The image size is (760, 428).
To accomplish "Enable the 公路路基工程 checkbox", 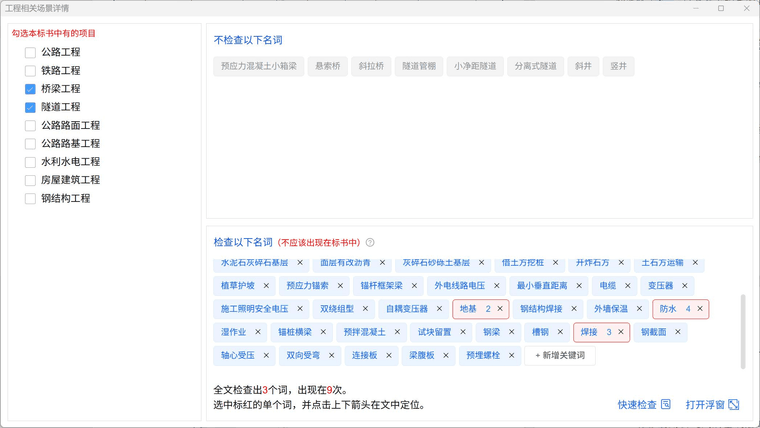I will click(30, 144).
